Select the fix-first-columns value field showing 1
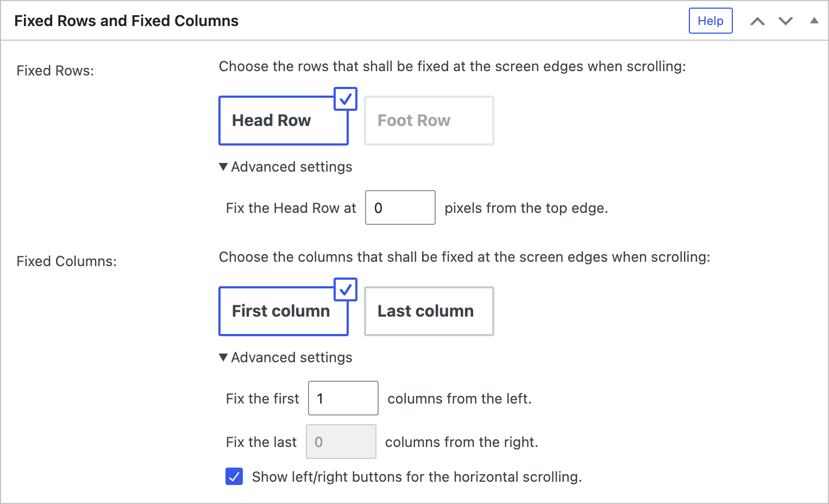Viewport: 829px width, 504px height. (343, 398)
